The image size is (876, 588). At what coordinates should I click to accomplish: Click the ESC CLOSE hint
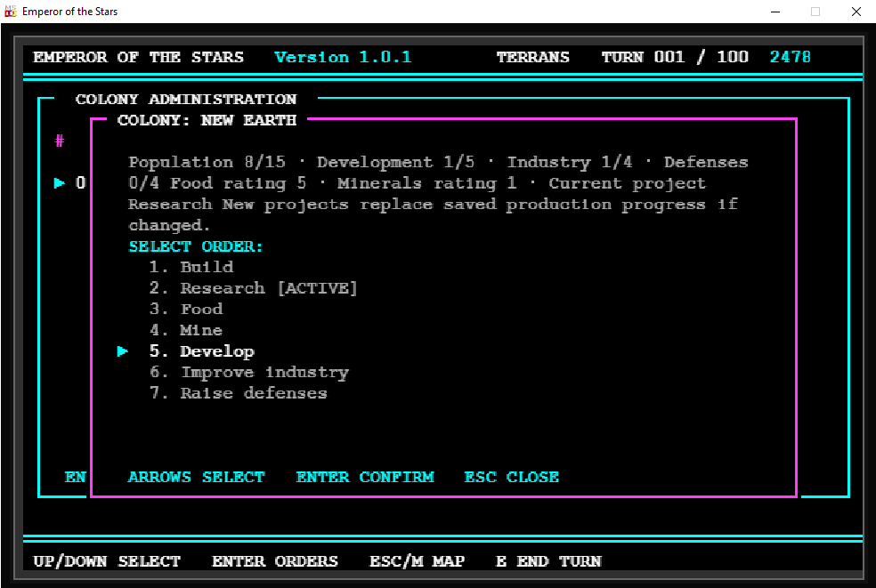[512, 477]
